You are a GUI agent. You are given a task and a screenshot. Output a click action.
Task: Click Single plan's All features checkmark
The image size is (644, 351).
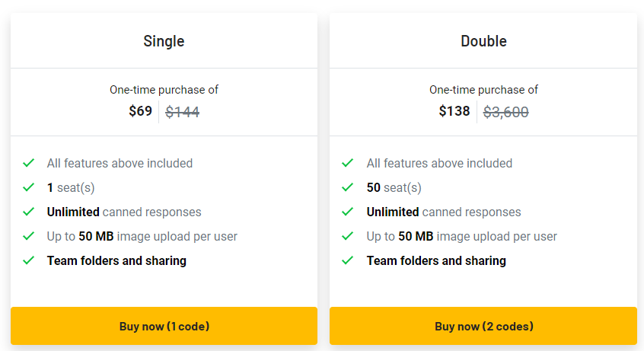tap(29, 163)
